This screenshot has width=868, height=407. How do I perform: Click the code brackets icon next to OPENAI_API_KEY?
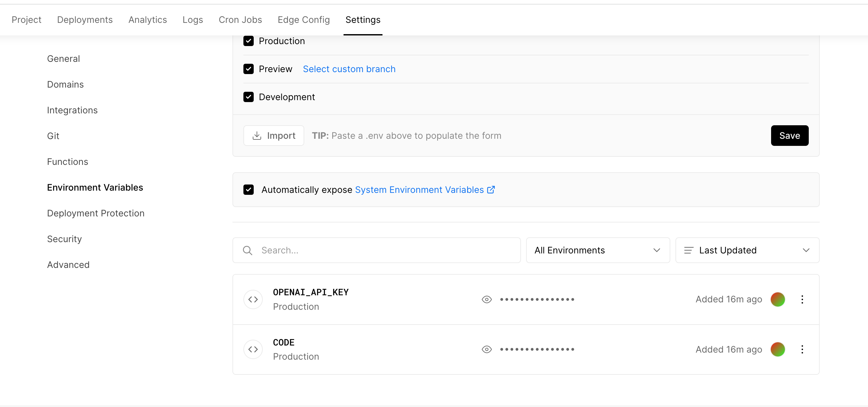pyautogui.click(x=253, y=299)
